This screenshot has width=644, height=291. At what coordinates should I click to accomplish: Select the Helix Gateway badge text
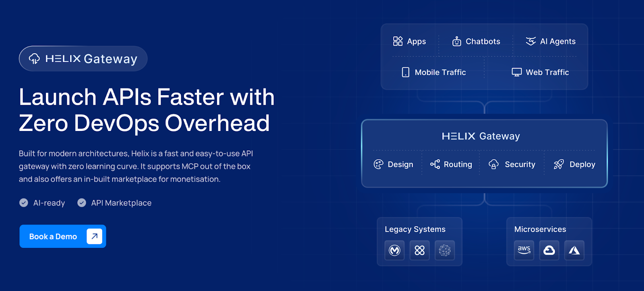pos(91,59)
